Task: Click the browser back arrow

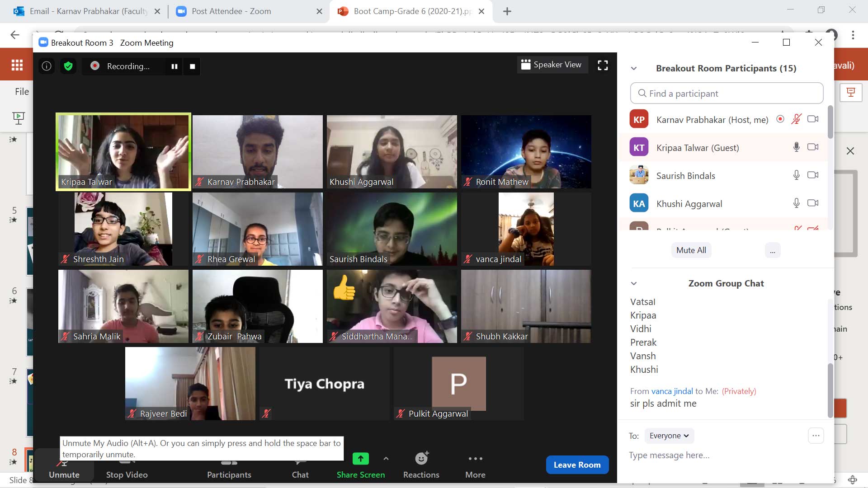Action: (15, 35)
